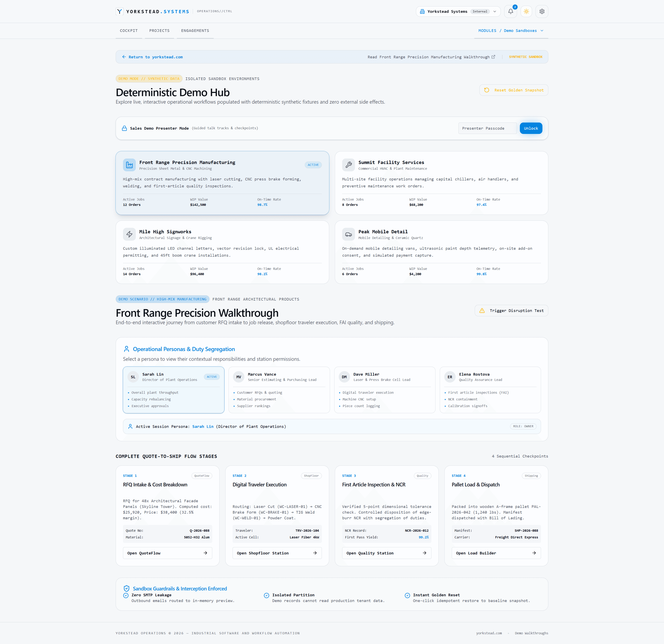This screenshot has height=644, width=664.
Task: Expand the Yorkstead Systems Internal tenant dropdown
Action: (458, 12)
